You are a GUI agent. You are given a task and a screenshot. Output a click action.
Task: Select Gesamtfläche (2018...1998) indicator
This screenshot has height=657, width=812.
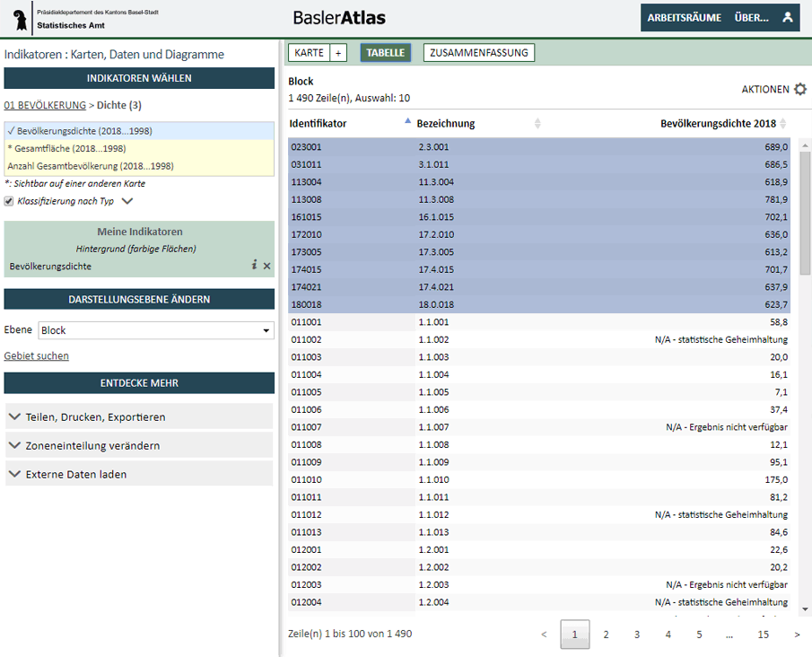click(139, 149)
